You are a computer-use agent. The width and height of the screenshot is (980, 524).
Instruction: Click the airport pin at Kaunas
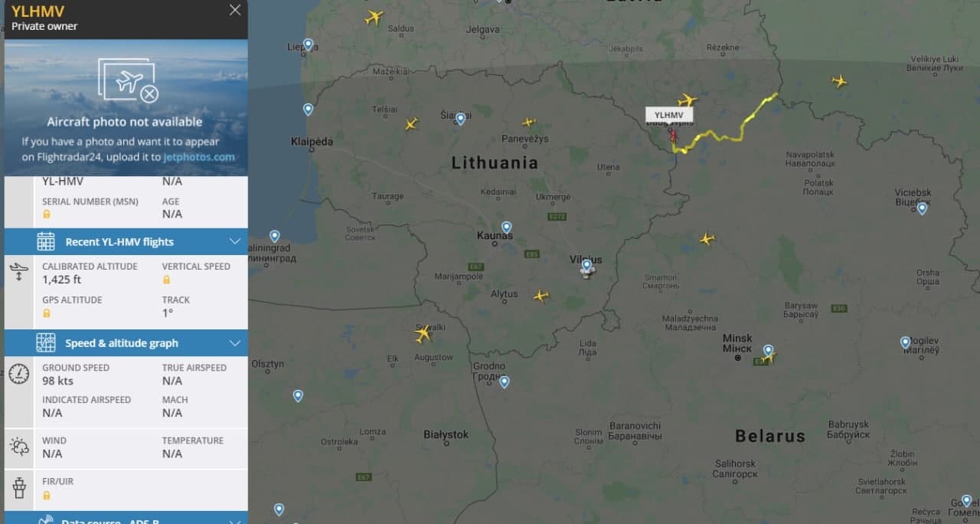click(506, 228)
